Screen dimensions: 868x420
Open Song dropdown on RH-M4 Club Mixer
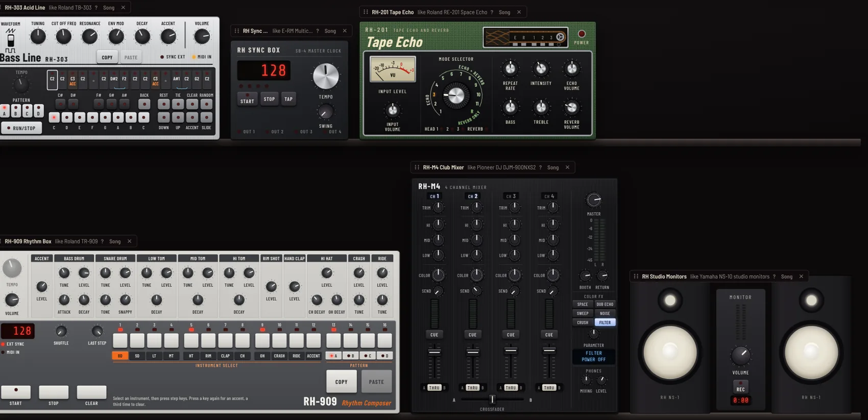coord(553,167)
